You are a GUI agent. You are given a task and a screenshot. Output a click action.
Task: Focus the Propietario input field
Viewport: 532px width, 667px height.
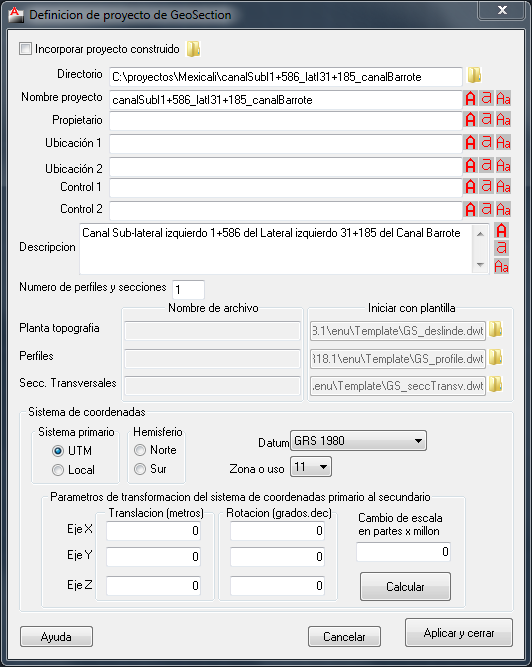pos(286,121)
